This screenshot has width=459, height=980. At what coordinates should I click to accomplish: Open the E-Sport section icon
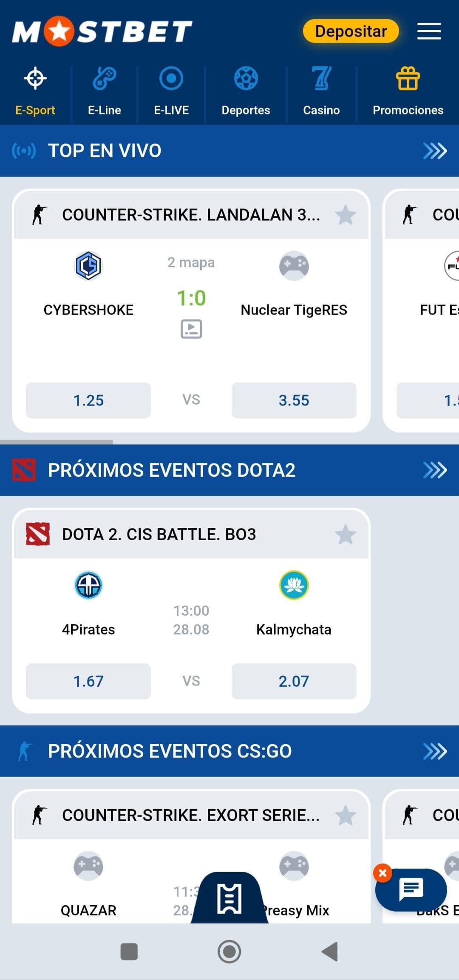(x=36, y=78)
